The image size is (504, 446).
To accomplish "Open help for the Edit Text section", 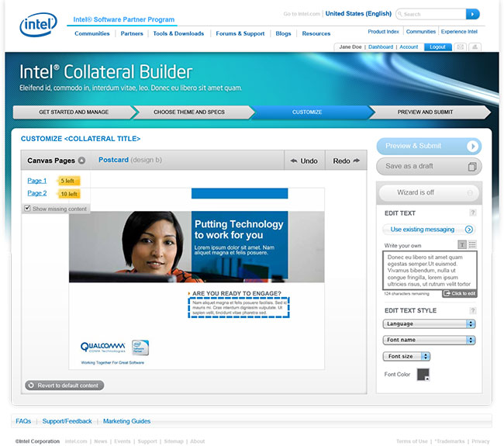I will [x=472, y=213].
